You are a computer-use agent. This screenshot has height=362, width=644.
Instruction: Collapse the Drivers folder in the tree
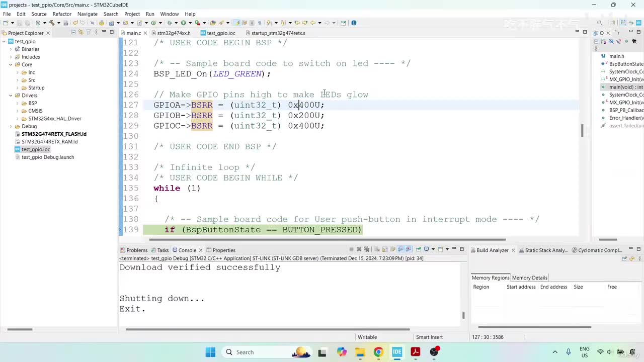(x=11, y=96)
